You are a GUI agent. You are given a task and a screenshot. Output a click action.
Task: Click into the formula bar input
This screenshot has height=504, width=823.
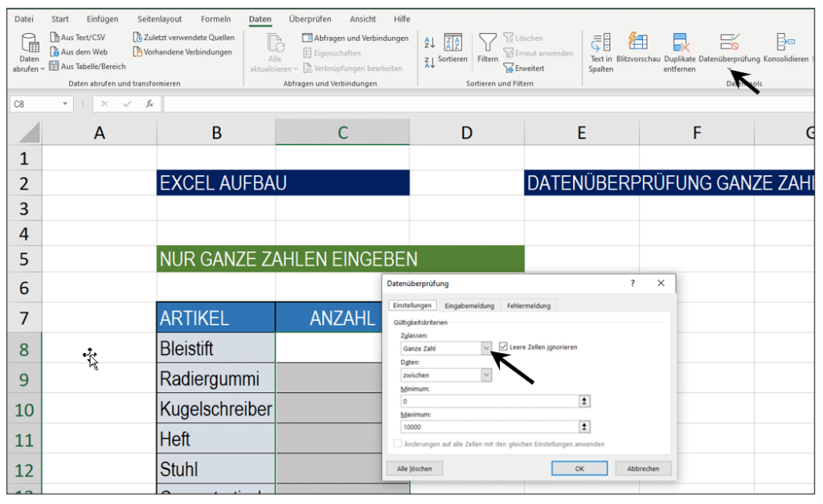[x=489, y=104]
